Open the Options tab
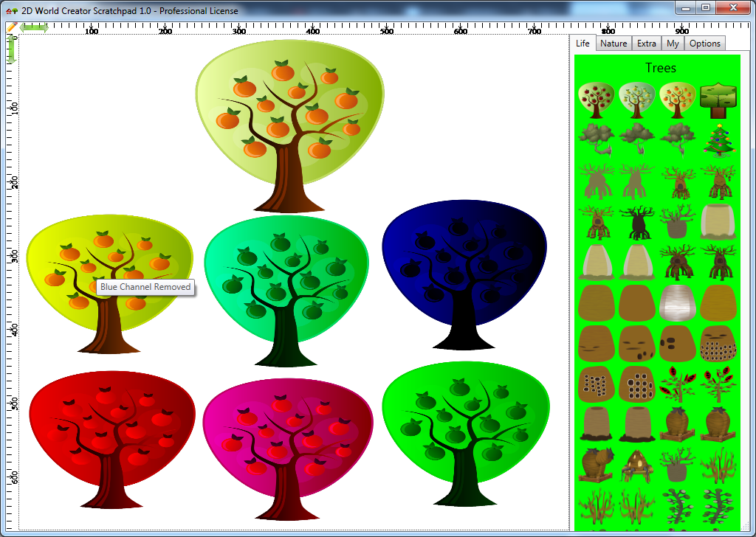Viewport: 756px width, 537px height. [704, 44]
